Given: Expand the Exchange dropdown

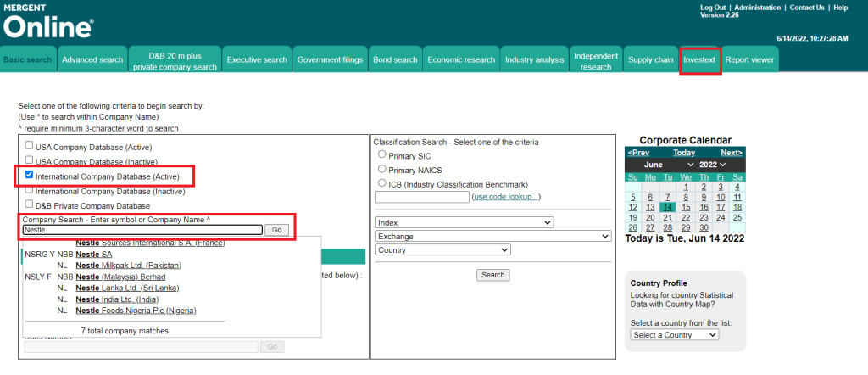Looking at the screenshot, I should tap(492, 236).
